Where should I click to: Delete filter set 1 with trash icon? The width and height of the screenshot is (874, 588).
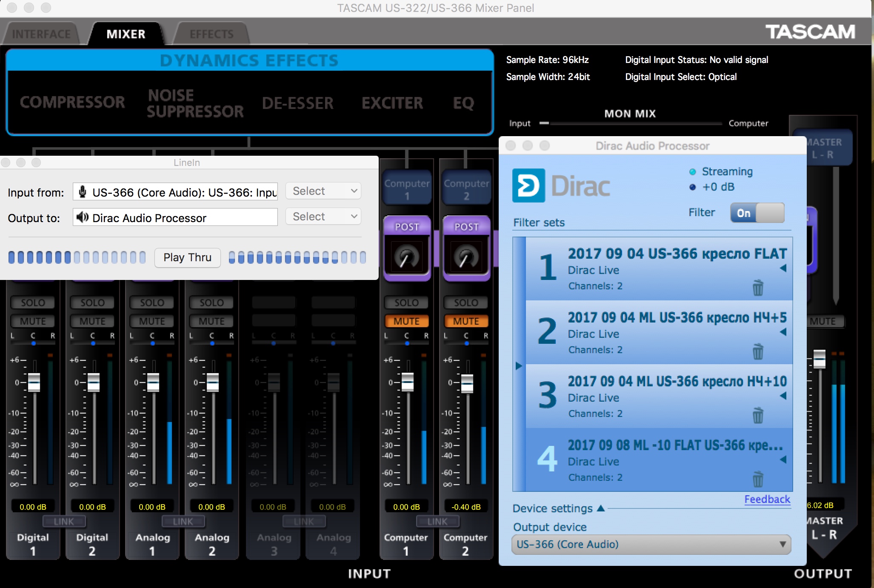click(x=758, y=288)
